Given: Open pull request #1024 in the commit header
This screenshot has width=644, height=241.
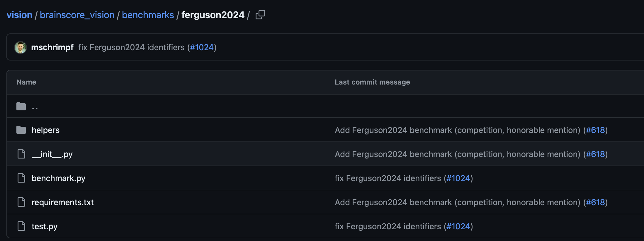Looking at the screenshot, I should [202, 47].
